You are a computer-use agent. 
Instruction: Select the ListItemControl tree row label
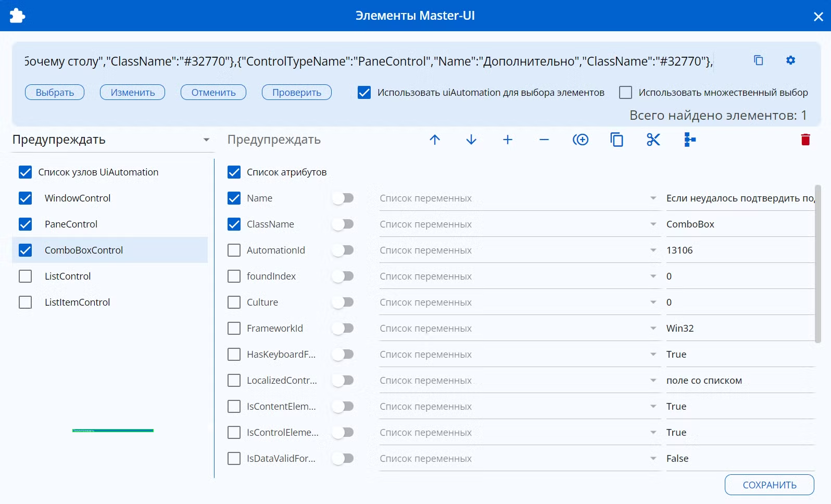[77, 303]
